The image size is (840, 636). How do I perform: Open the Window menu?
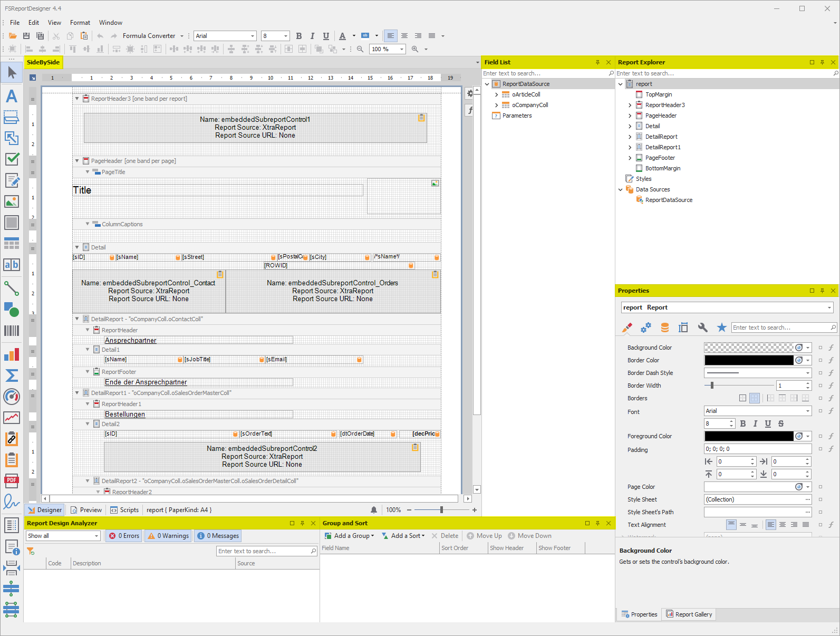(x=111, y=23)
